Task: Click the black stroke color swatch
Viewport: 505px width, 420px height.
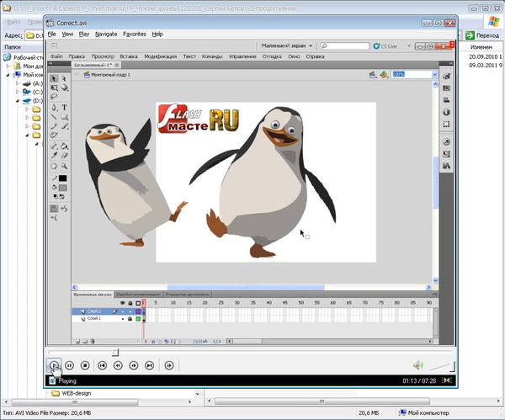Action: coord(63,178)
